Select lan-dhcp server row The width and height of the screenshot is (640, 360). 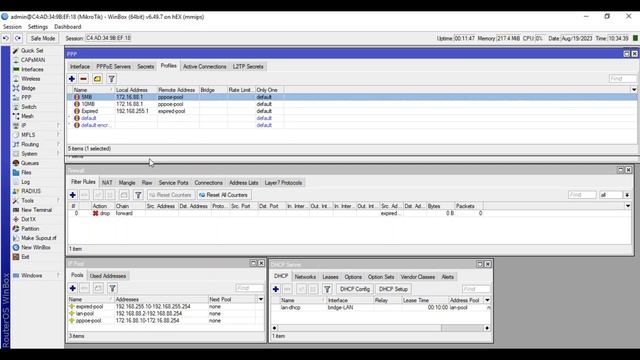pos(381,307)
